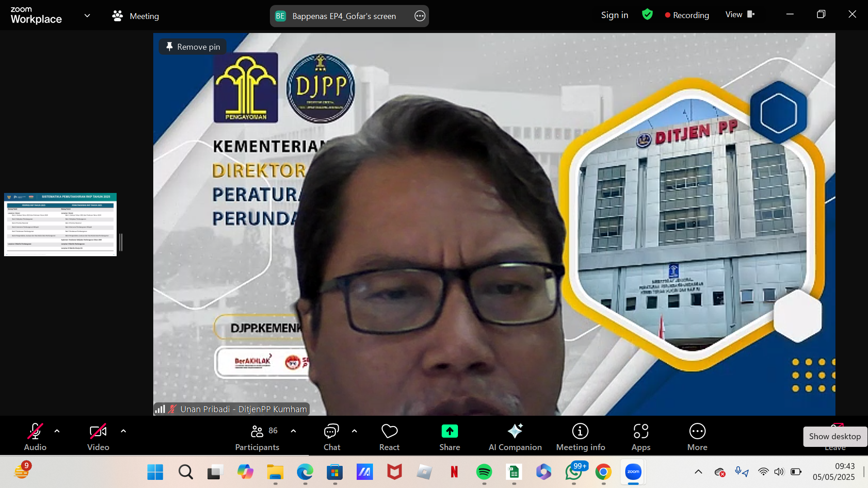
Task: Open Wi-Fi network settings in tray
Action: point(763,472)
